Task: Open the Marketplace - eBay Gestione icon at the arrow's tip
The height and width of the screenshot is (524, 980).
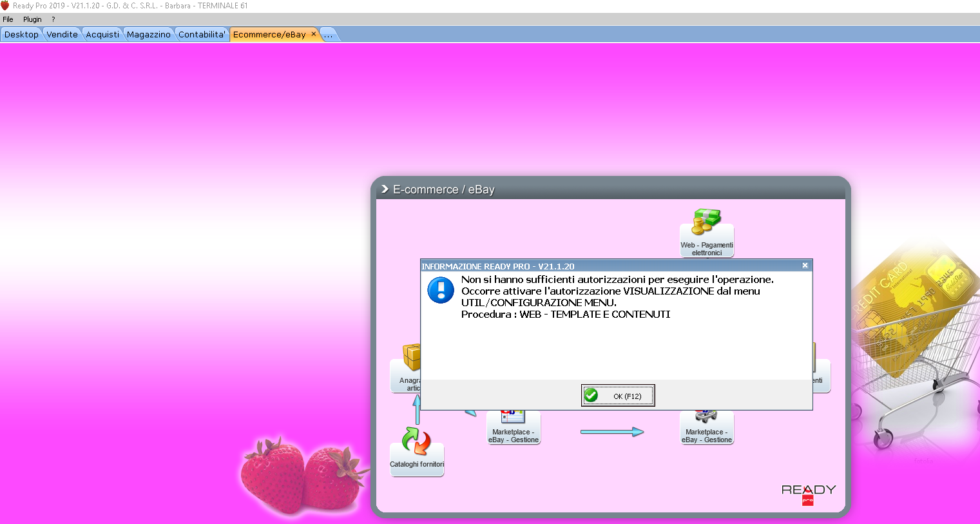Action: tap(707, 428)
